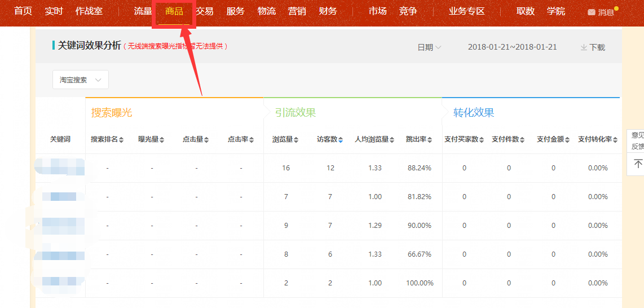Click the back-to-top arrow on right
Image resolution: width=644 pixels, height=308 pixels.
(x=638, y=164)
